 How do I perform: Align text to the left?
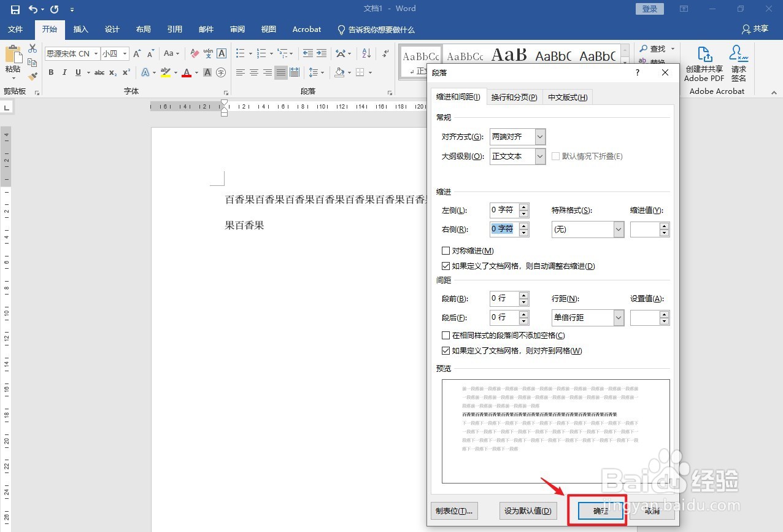click(241, 72)
